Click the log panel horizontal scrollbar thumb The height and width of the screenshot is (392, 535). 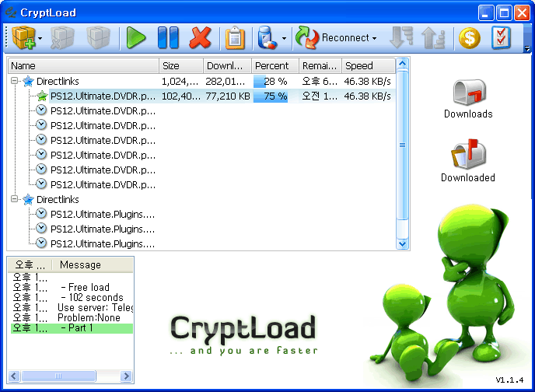pyautogui.click(x=58, y=376)
